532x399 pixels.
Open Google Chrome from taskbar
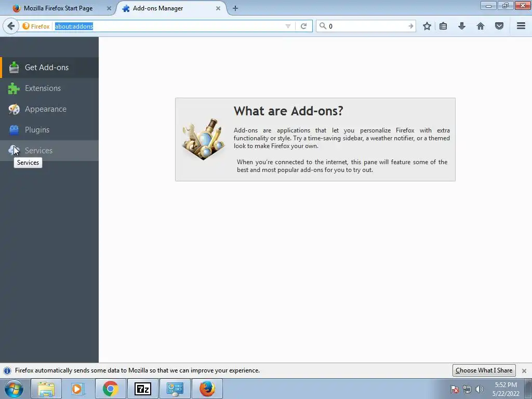tap(111, 389)
